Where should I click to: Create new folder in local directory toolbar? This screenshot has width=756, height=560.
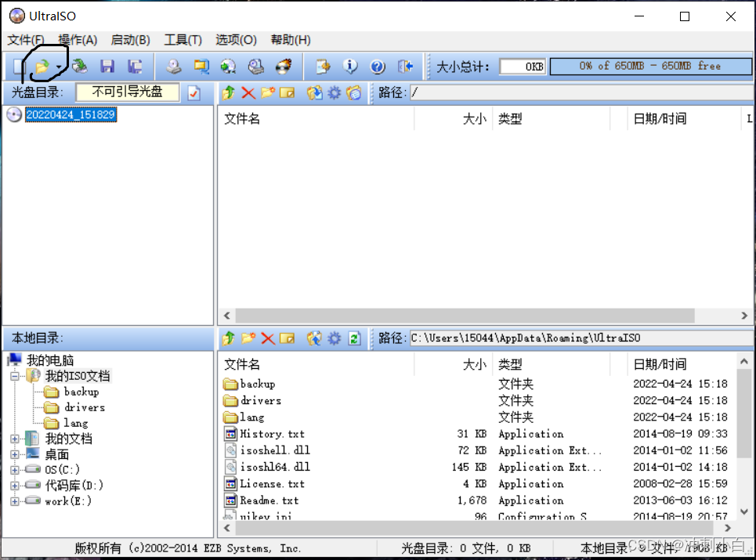tap(248, 338)
